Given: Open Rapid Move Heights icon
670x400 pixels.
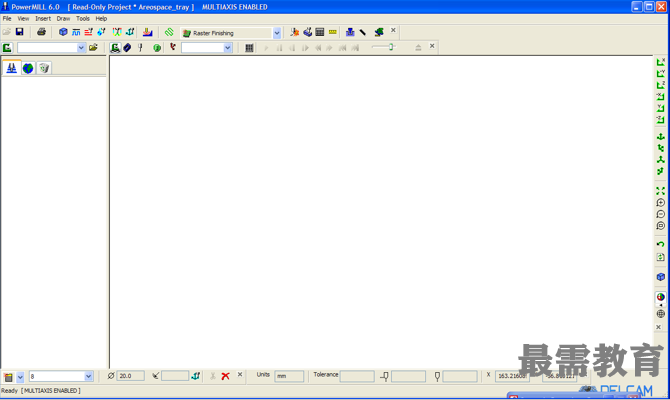Looking at the screenshot, I should (x=88, y=32).
